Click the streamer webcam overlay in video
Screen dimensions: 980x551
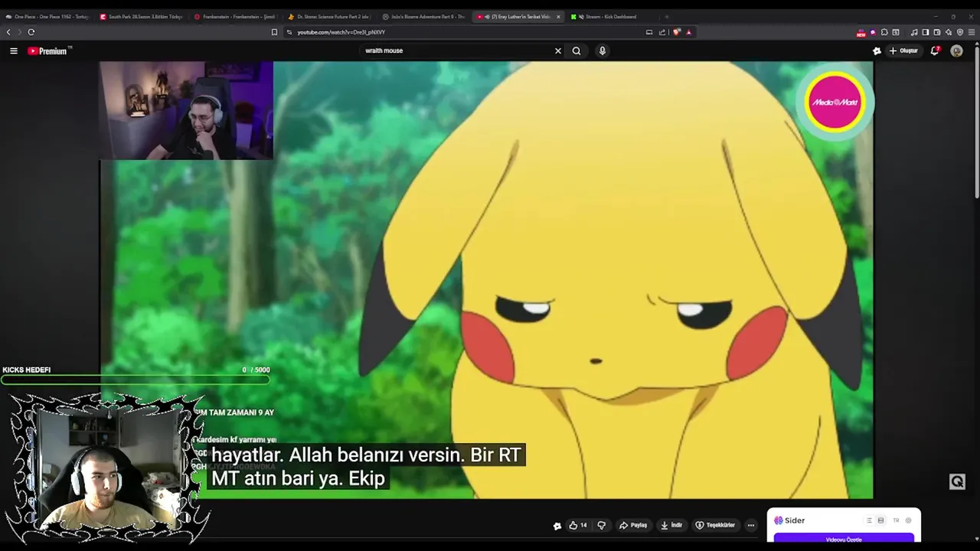point(186,110)
